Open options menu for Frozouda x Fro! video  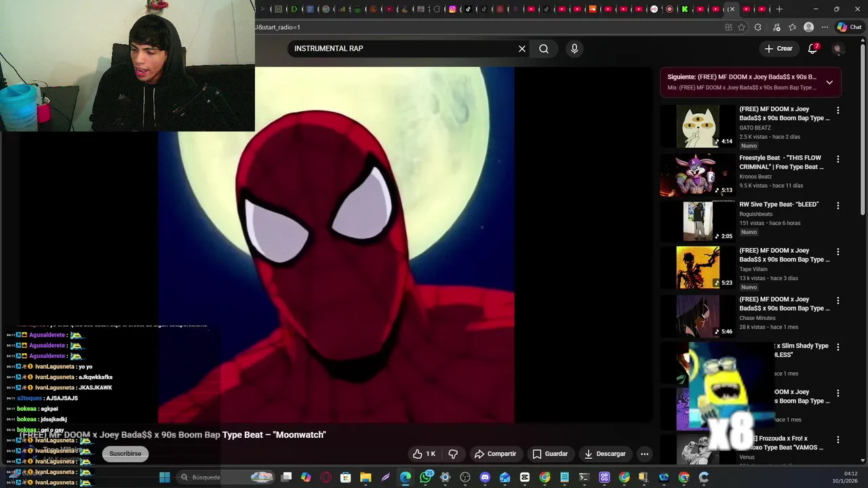tap(838, 440)
